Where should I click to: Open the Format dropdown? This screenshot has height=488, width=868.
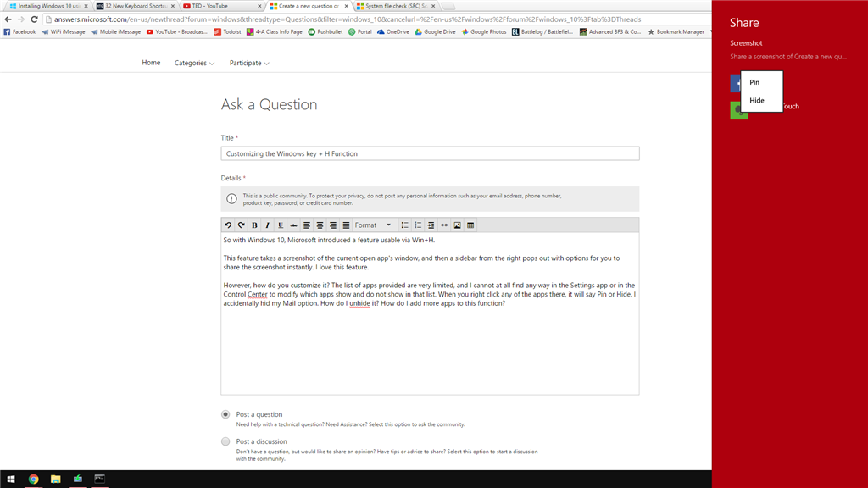pos(374,225)
